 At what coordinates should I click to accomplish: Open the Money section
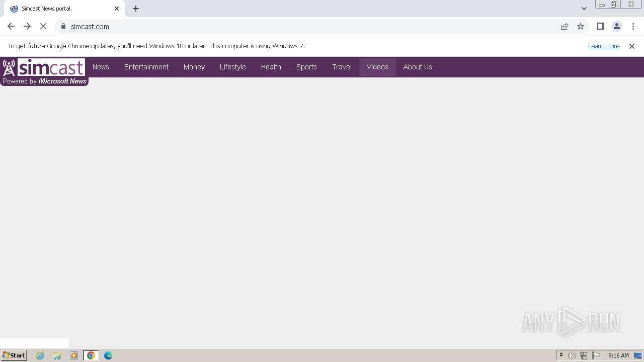194,67
